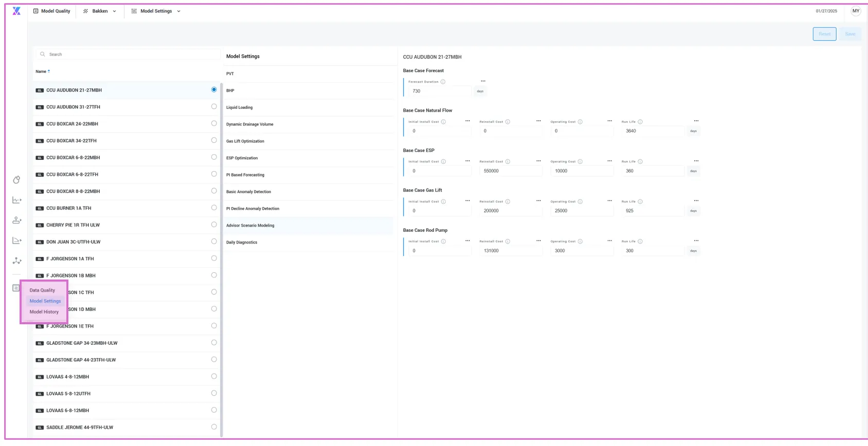Open the line-chart sidebar icon
Viewport: 868px width, 446px height.
(x=17, y=200)
